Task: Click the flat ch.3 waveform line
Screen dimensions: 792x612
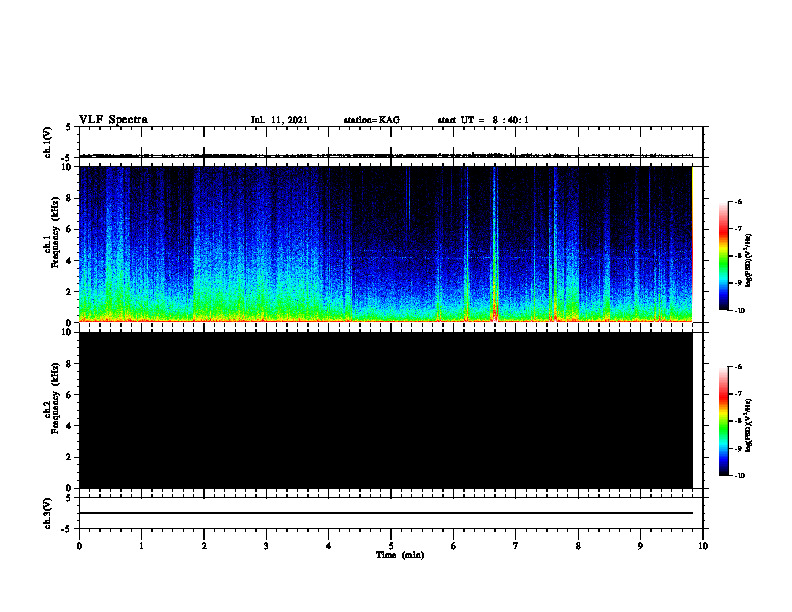Action: point(386,513)
